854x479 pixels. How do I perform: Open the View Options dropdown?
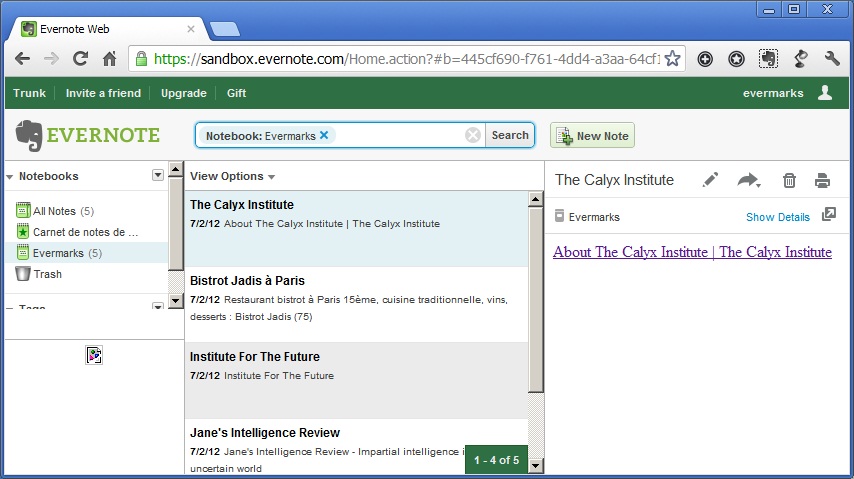tap(233, 176)
